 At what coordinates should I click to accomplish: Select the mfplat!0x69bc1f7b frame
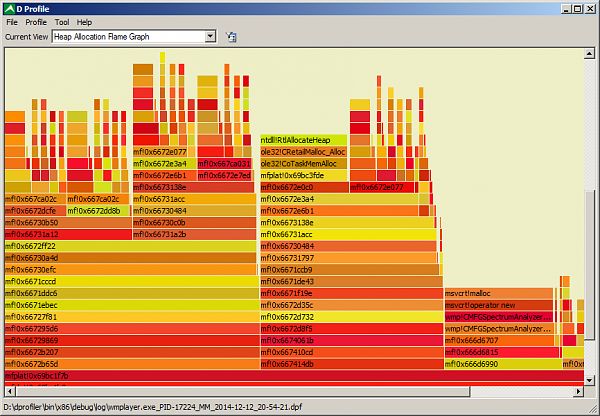[x=294, y=376]
